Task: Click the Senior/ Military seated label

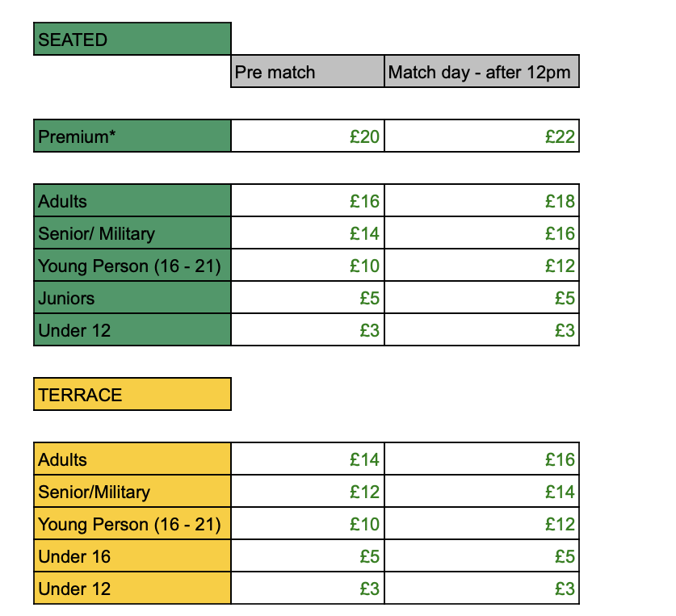Action: pos(132,233)
